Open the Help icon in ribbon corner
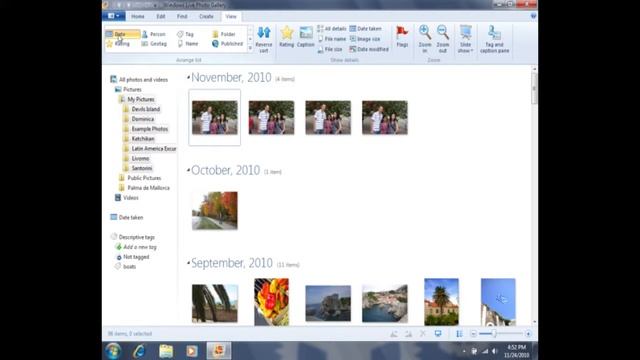The height and width of the screenshot is (360, 640). tap(533, 16)
